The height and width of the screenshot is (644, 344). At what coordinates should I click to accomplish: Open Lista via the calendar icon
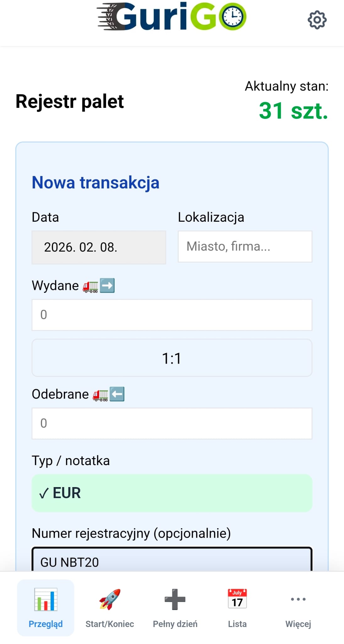237,599
